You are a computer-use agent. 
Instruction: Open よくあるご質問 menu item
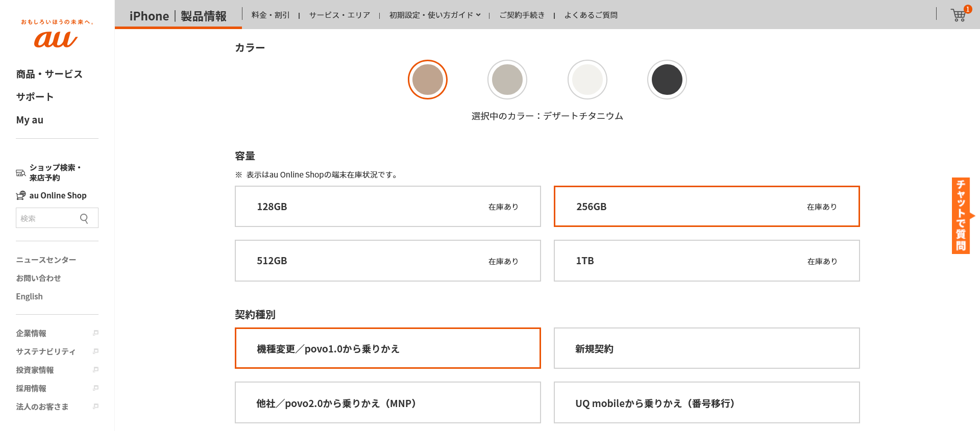(x=591, y=15)
